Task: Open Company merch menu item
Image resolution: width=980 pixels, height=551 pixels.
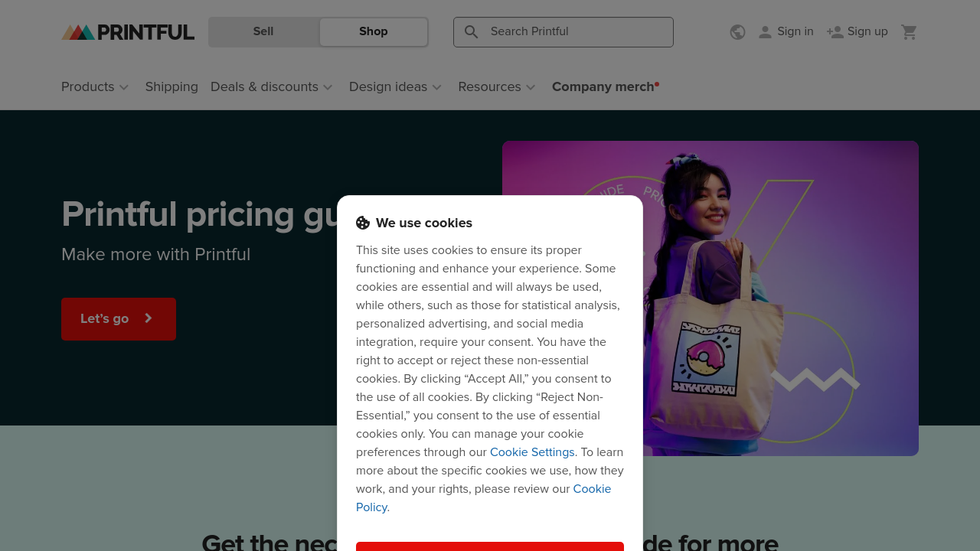Action: [603, 87]
